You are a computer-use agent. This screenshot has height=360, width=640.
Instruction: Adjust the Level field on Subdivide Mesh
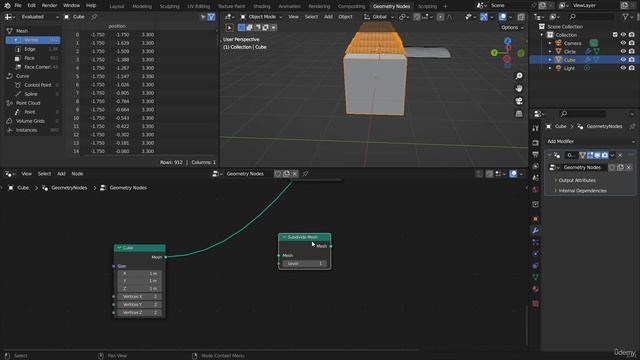click(304, 264)
